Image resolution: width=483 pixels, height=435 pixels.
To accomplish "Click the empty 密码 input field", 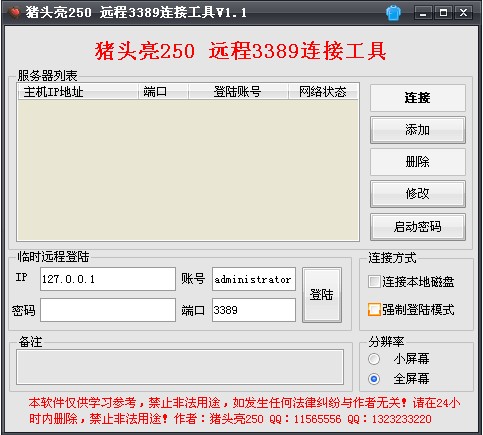I will [x=108, y=310].
